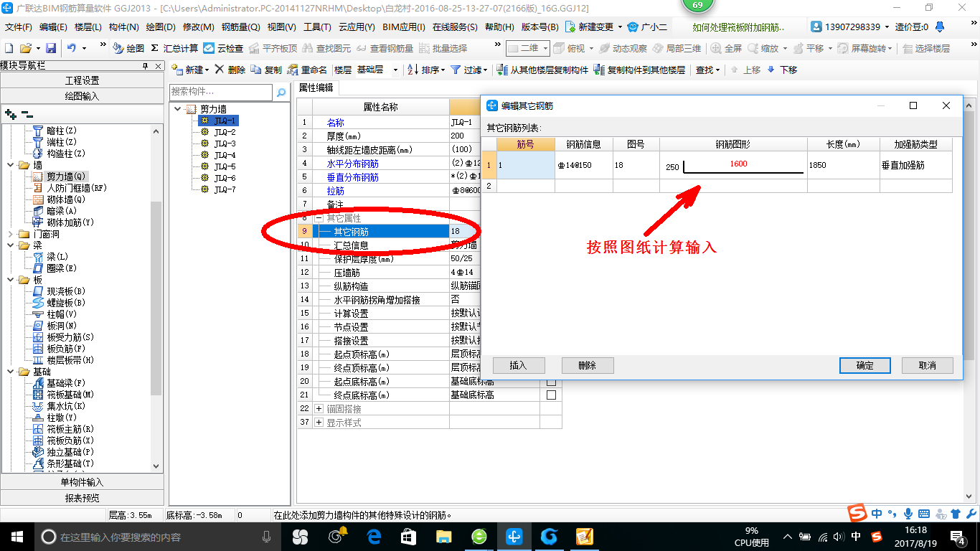Collapse the 板 folder in navigator

(x=9, y=280)
